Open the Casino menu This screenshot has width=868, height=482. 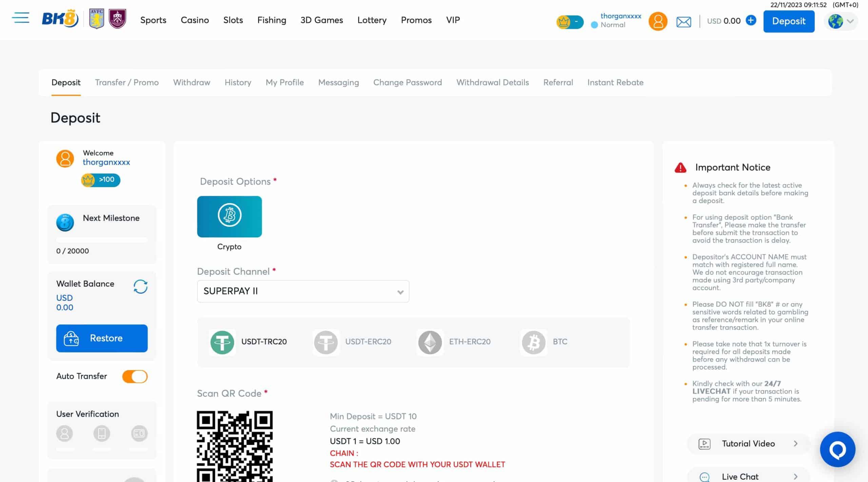point(195,20)
